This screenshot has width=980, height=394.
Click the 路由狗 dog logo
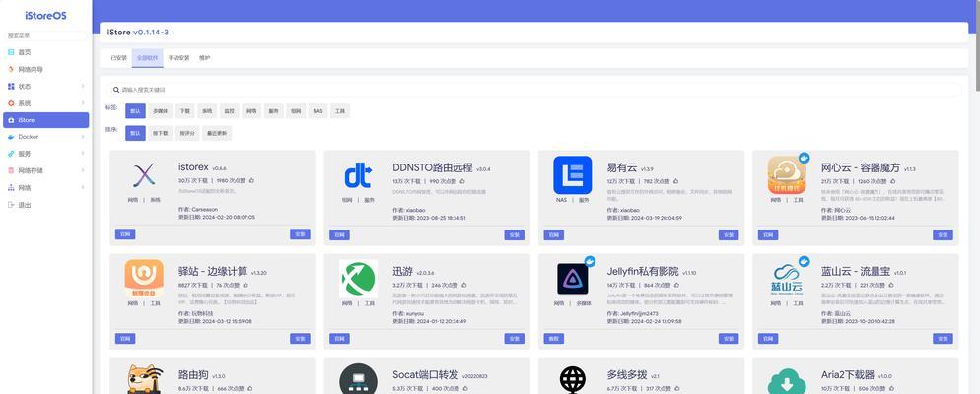coord(144,379)
